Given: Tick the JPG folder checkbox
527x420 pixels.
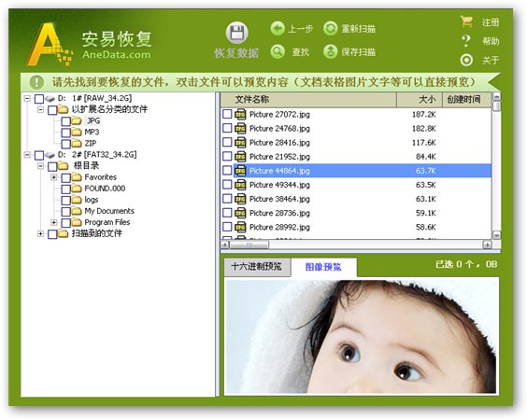Looking at the screenshot, I should [65, 121].
